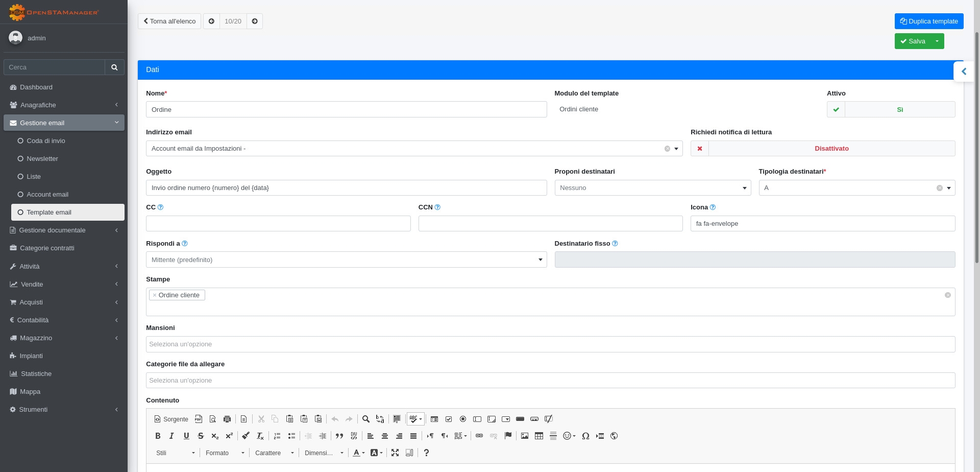Maximize the content editor
The height and width of the screenshot is (472, 980).
point(395,453)
